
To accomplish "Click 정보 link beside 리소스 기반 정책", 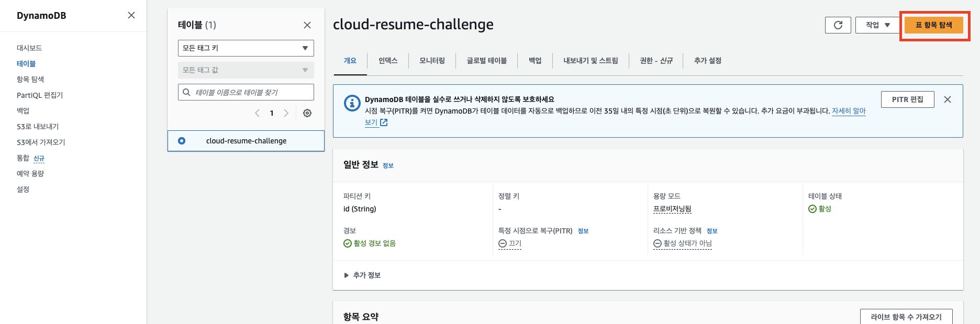I will click(x=712, y=231).
